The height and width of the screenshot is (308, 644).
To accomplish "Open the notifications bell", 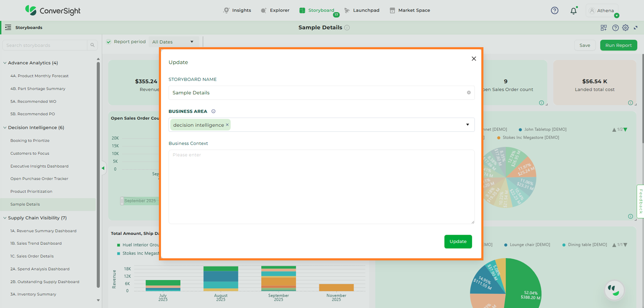I will click(573, 11).
